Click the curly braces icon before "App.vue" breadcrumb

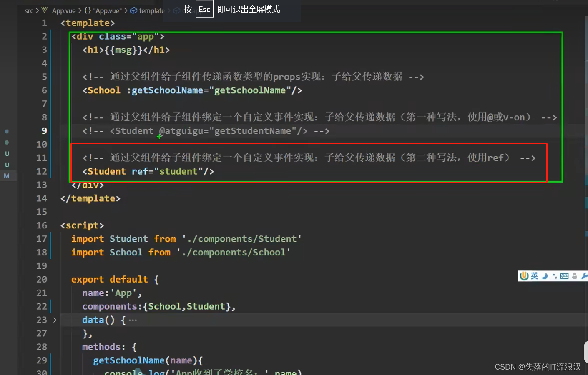[x=88, y=10]
